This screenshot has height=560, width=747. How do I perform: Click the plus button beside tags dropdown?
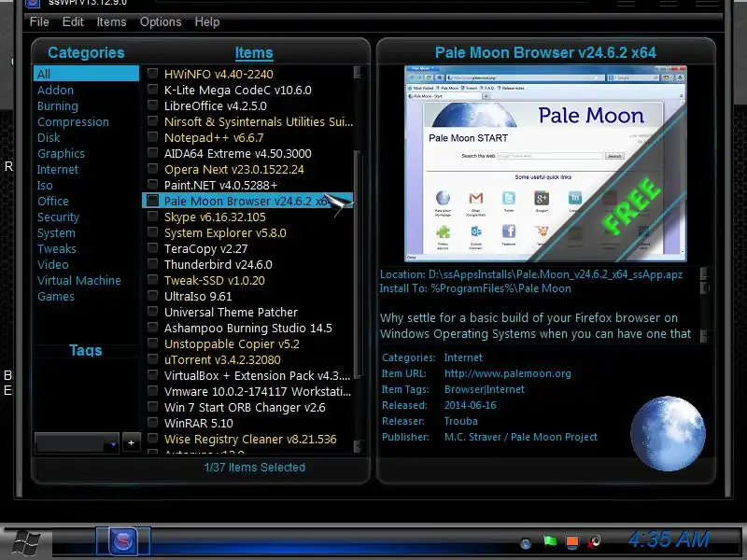(x=131, y=442)
